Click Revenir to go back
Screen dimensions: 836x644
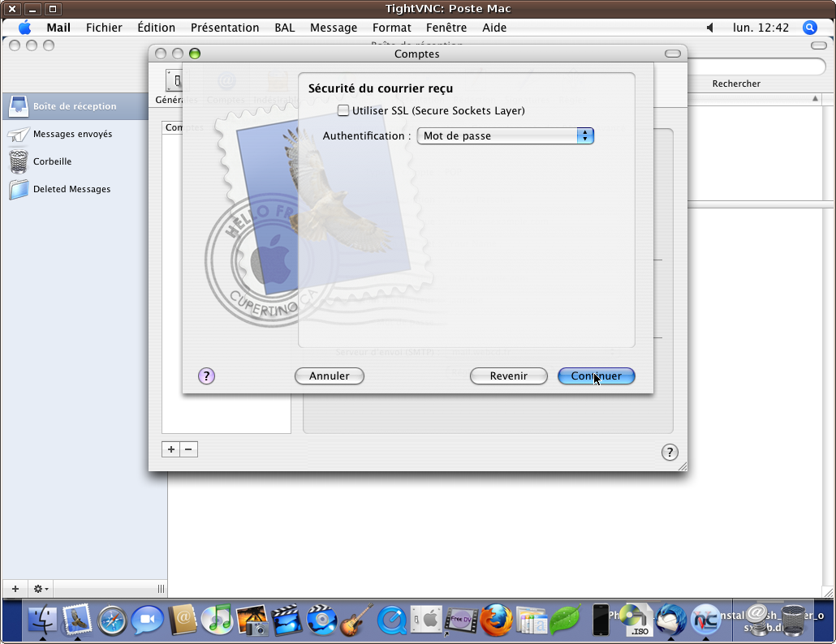point(509,376)
